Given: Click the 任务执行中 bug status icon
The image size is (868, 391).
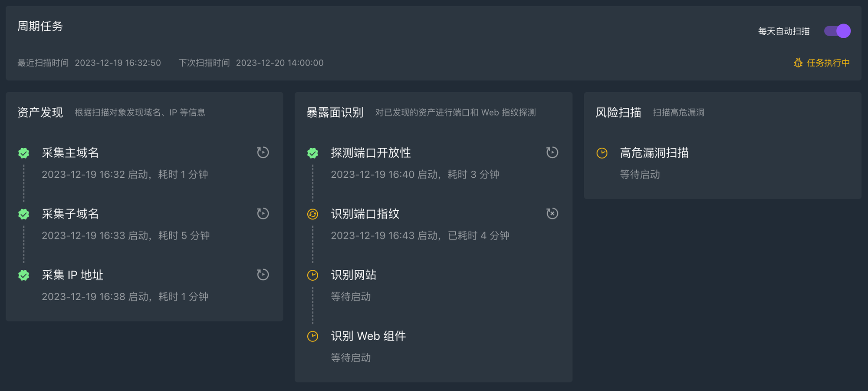Looking at the screenshot, I should pos(798,63).
